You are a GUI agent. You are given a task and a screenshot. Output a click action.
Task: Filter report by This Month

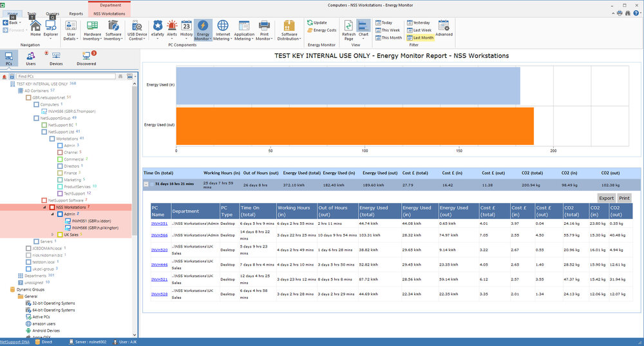(388, 37)
